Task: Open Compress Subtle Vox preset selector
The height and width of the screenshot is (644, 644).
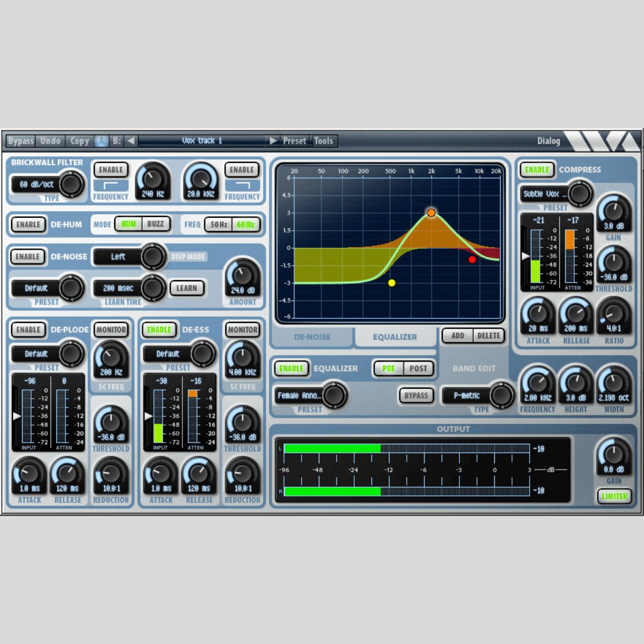Action: [556, 194]
